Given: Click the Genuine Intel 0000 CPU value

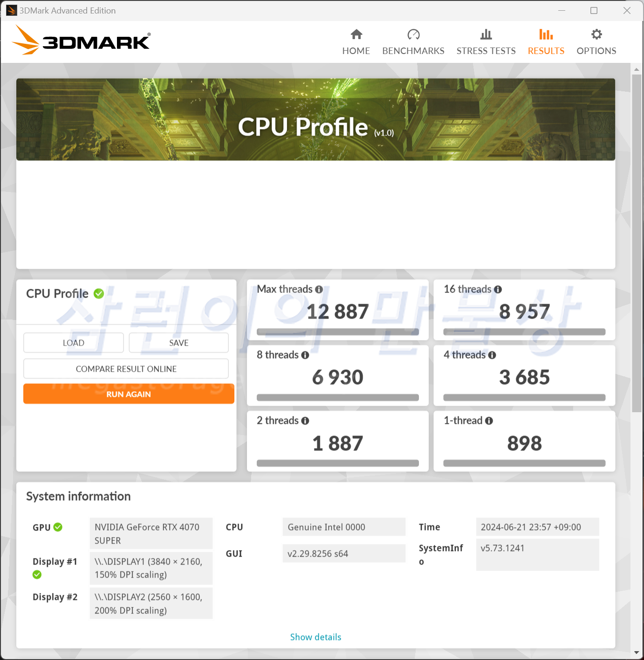Looking at the screenshot, I should tap(344, 527).
